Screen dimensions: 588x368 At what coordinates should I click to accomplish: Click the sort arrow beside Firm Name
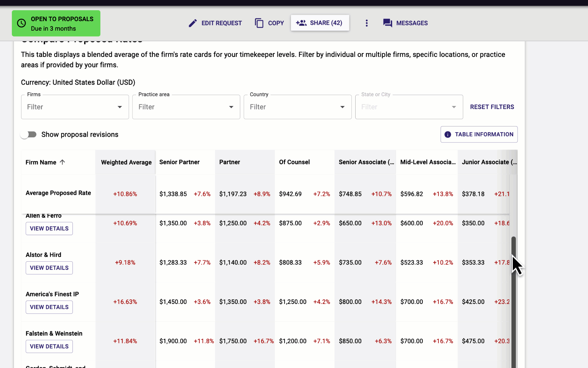[x=62, y=162]
